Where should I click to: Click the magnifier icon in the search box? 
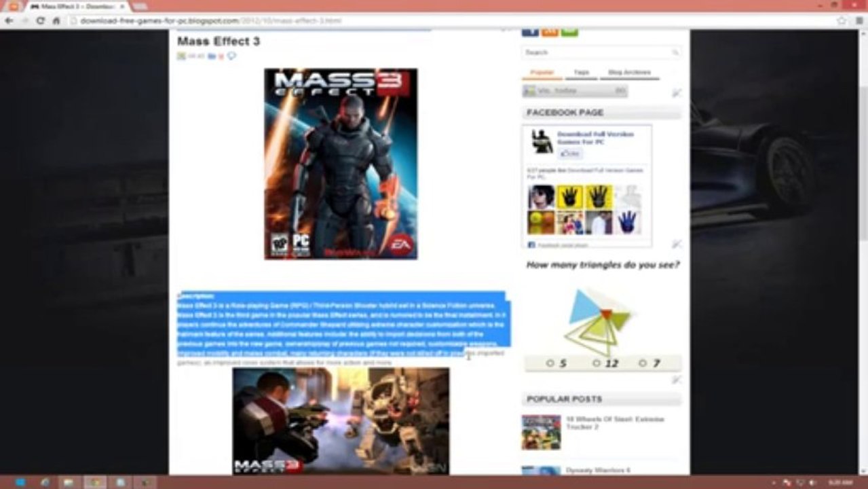point(675,52)
